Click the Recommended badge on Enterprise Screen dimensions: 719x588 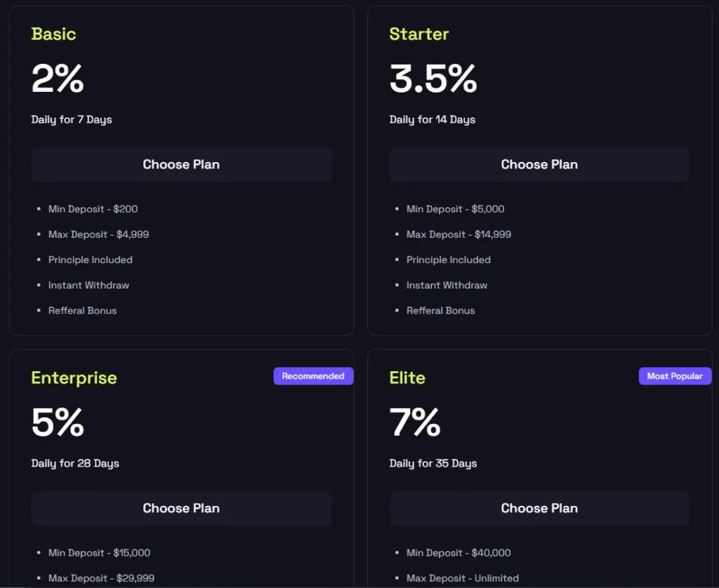click(313, 376)
